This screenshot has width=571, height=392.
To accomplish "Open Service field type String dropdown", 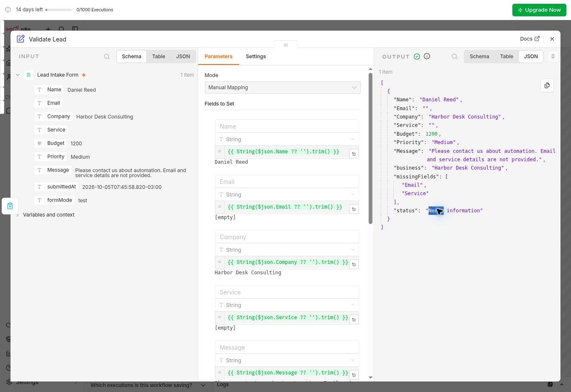I will coord(287,305).
